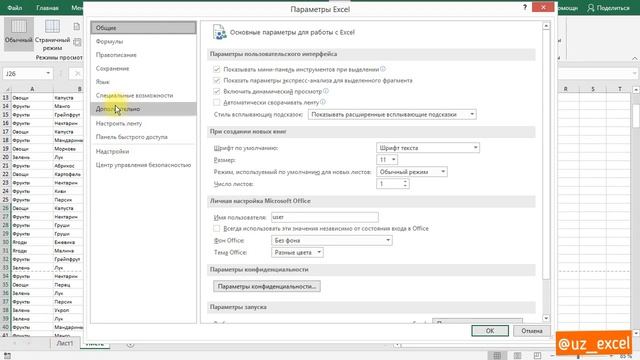640x360 pixels.
Task: Select Надстройки category
Action: 143,151
